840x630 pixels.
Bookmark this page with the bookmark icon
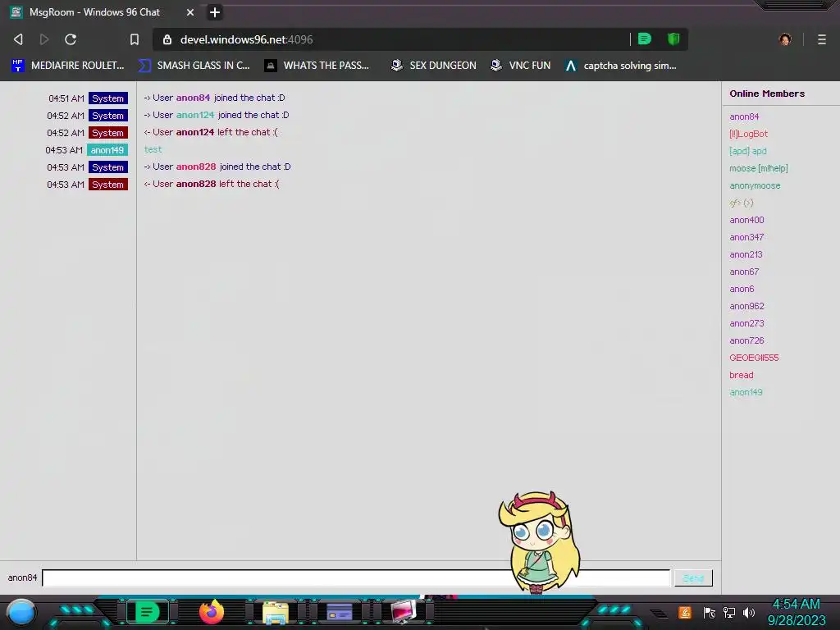click(x=135, y=39)
